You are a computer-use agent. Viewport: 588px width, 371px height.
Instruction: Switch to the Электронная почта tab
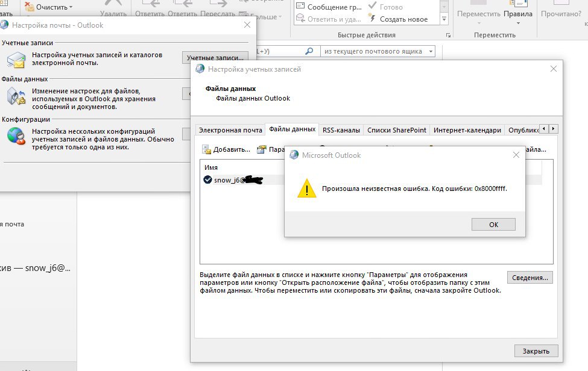click(230, 130)
